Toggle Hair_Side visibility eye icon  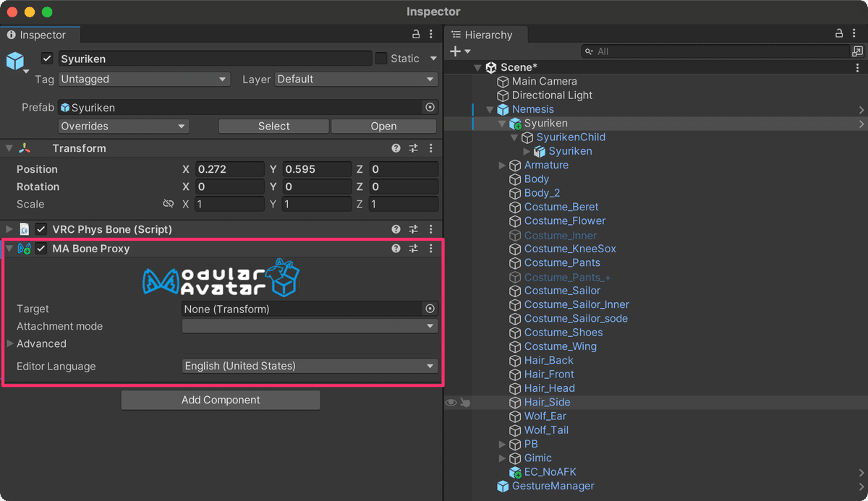point(451,402)
